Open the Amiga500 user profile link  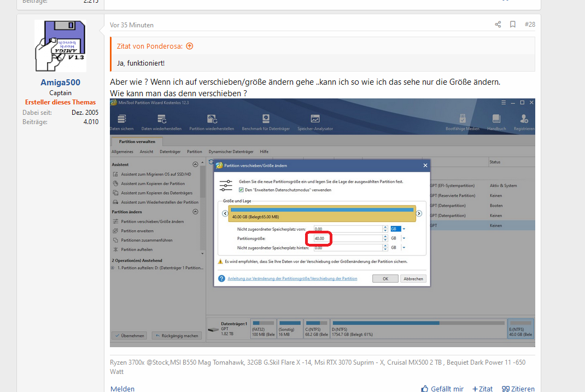[x=61, y=83]
